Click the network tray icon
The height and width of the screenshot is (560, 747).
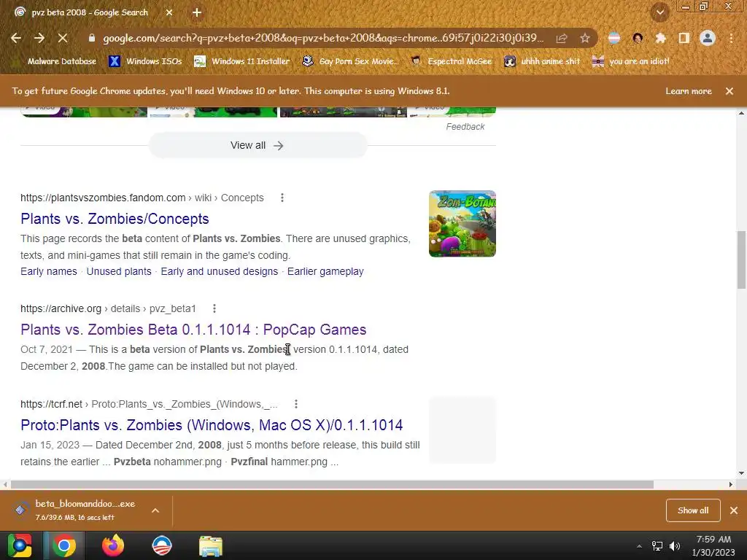pyautogui.click(x=657, y=546)
